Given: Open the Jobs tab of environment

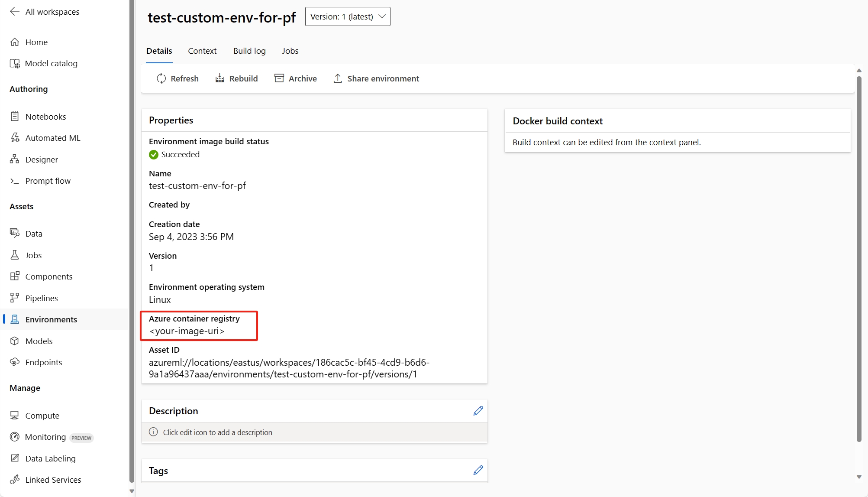Looking at the screenshot, I should 290,51.
